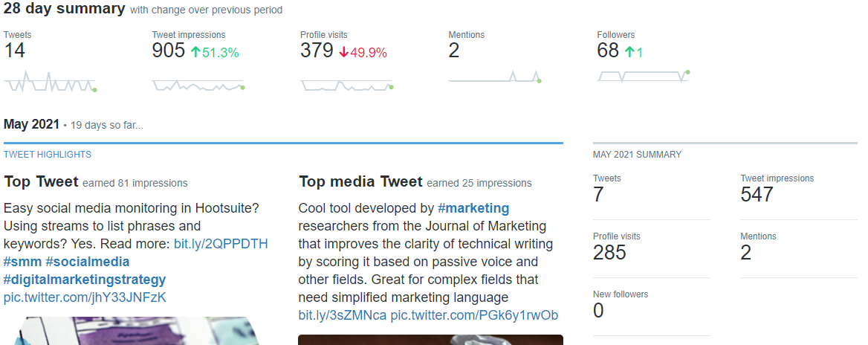Open the #smm hashtag
Screen dimensions: 868x345
(21, 262)
